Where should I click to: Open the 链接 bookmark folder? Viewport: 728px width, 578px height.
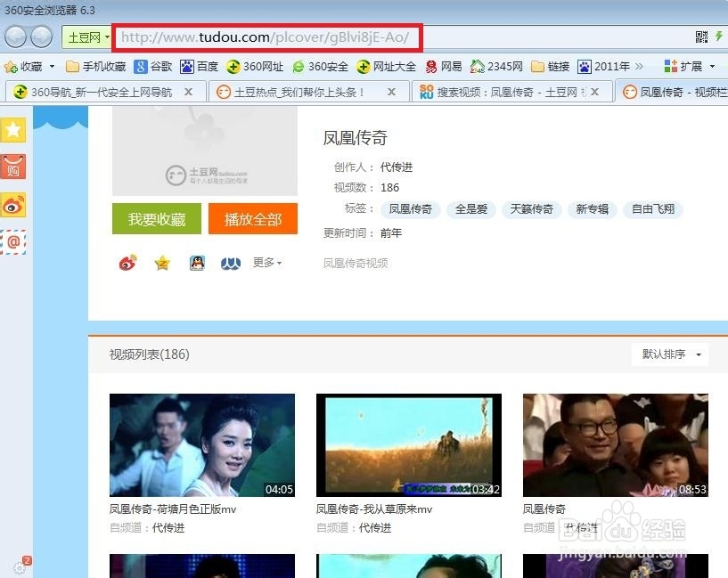click(x=551, y=67)
